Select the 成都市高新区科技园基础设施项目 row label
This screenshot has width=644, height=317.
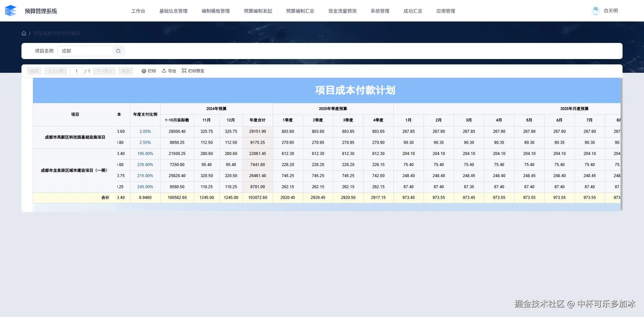pos(75,137)
